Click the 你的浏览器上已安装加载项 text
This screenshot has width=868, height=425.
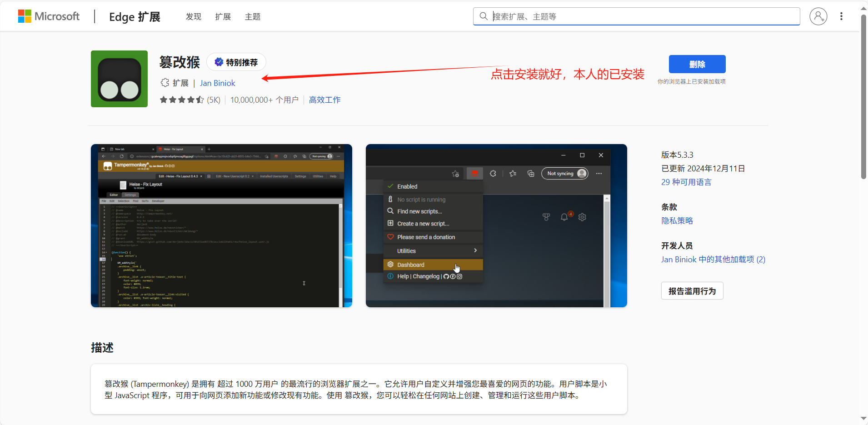tap(691, 82)
